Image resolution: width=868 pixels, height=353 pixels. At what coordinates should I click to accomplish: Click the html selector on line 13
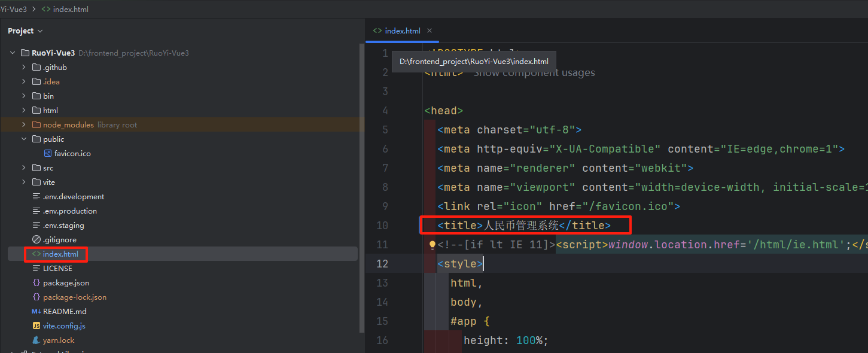click(x=467, y=283)
